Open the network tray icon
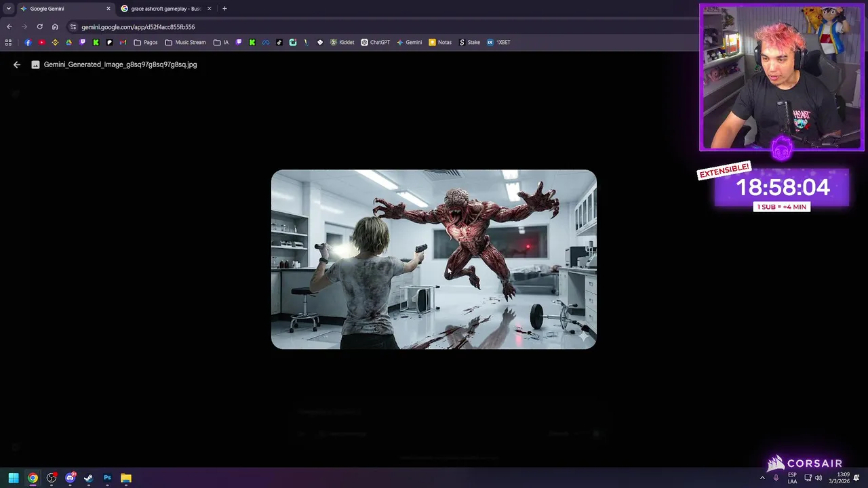 tap(808, 478)
